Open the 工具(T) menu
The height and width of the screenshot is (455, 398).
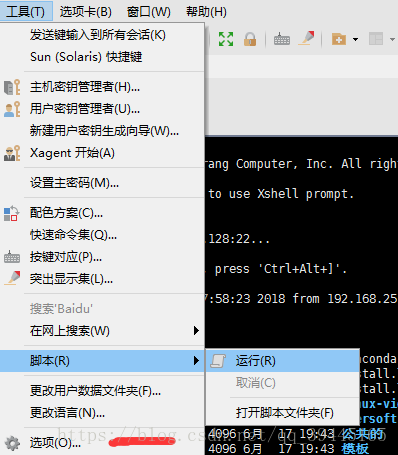26,12
